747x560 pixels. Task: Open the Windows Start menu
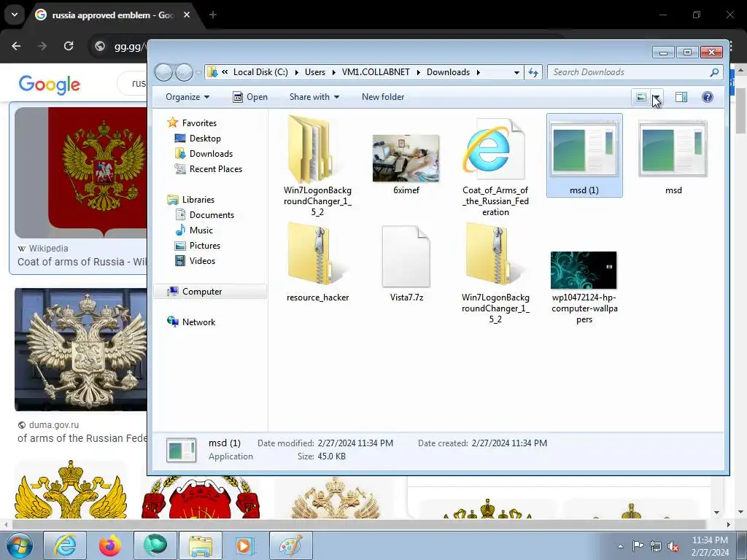(x=19, y=545)
